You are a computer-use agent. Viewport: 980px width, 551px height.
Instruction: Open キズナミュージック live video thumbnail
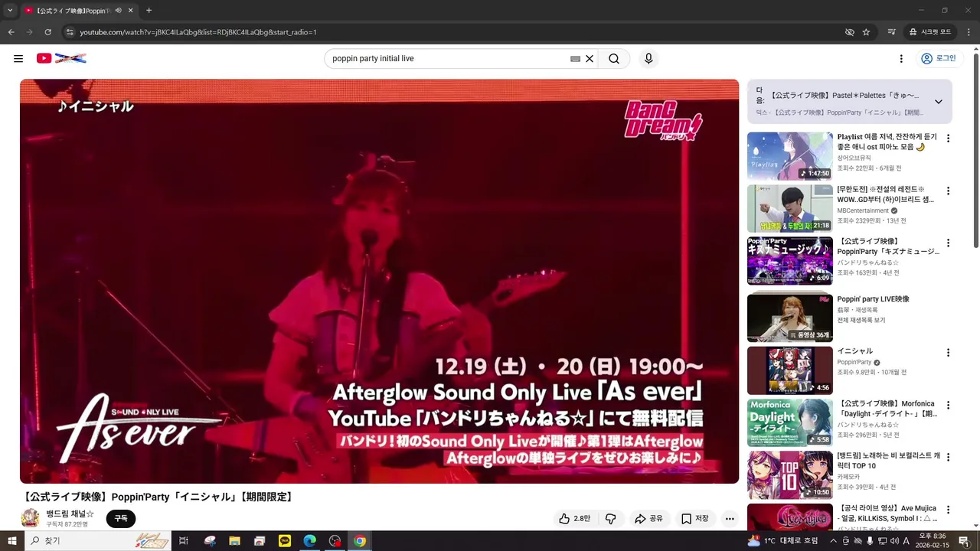pyautogui.click(x=790, y=261)
